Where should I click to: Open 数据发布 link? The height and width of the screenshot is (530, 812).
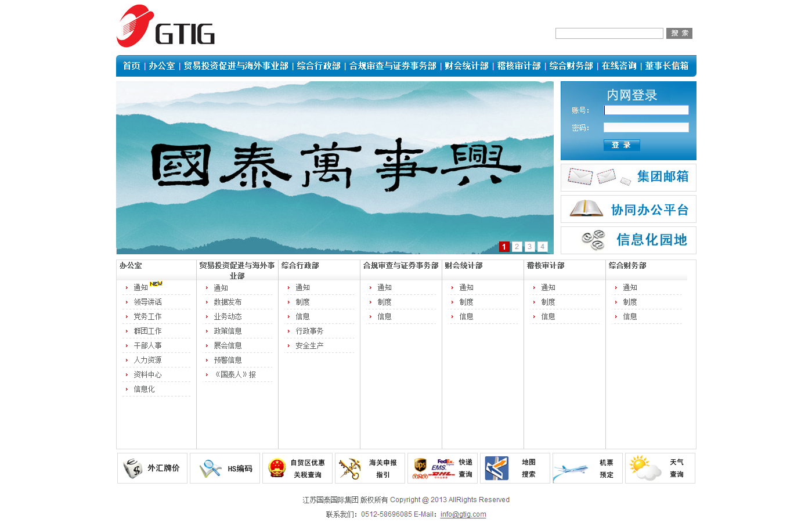coord(228,302)
